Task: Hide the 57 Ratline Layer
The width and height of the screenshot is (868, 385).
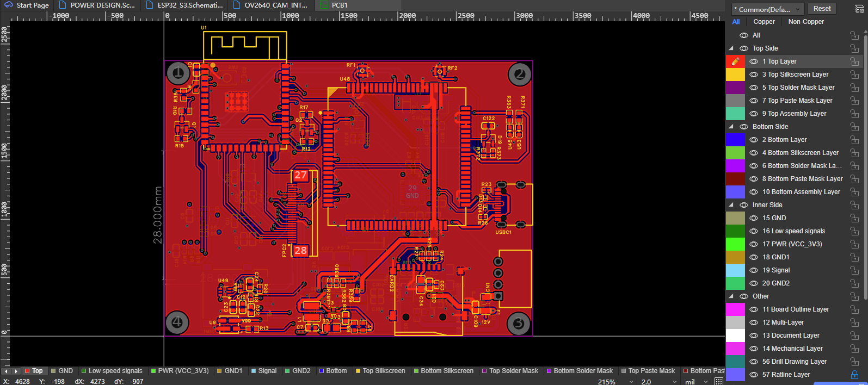Action: point(754,375)
